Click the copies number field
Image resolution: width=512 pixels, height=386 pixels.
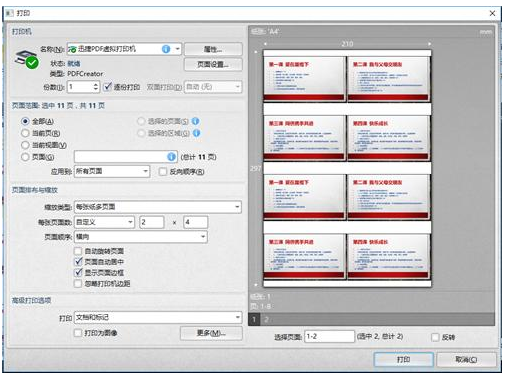pyautogui.click(x=80, y=87)
